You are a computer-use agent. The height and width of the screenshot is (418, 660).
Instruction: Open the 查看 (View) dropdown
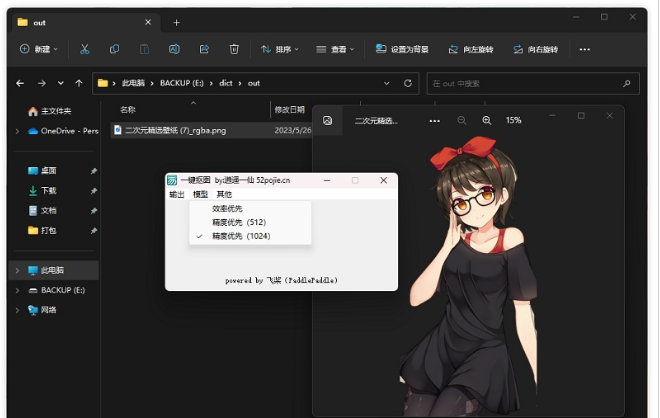click(x=335, y=49)
